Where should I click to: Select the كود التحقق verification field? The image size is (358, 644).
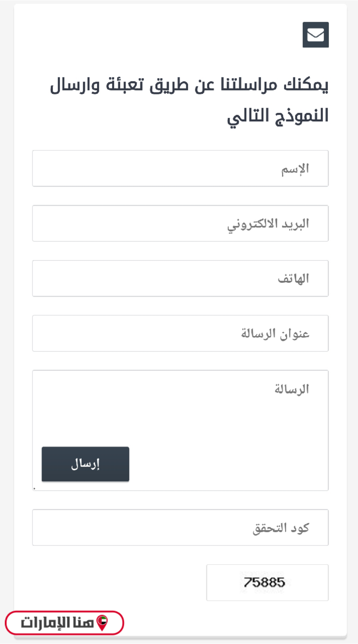(180, 527)
